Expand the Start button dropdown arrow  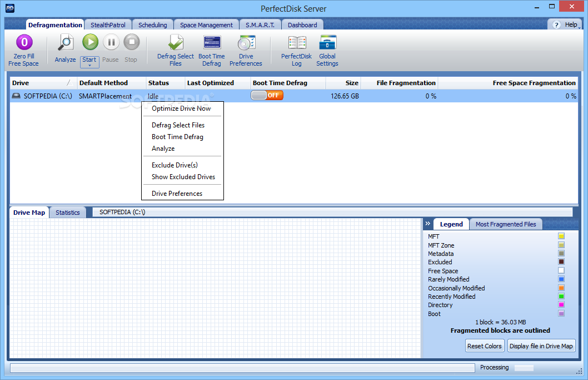click(89, 66)
